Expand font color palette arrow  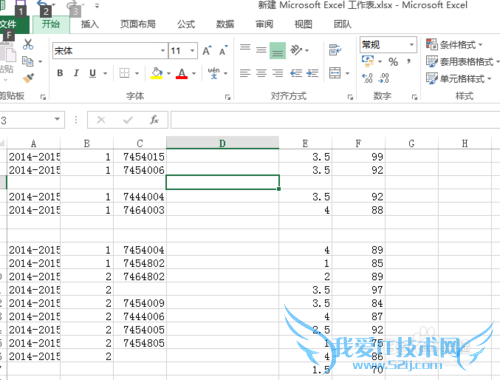(194, 73)
